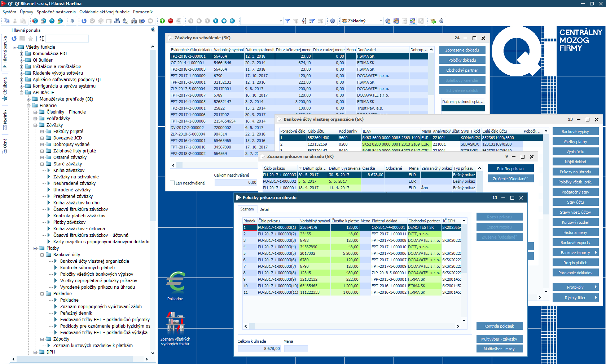Open the Pokladne euro shortcut icon
The width and height of the screenshot is (606, 364).
point(176,282)
